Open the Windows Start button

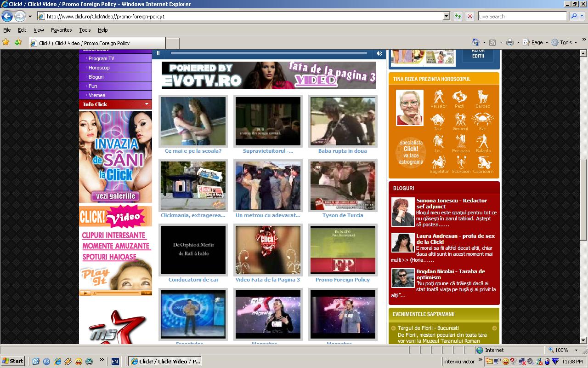pyautogui.click(x=13, y=361)
